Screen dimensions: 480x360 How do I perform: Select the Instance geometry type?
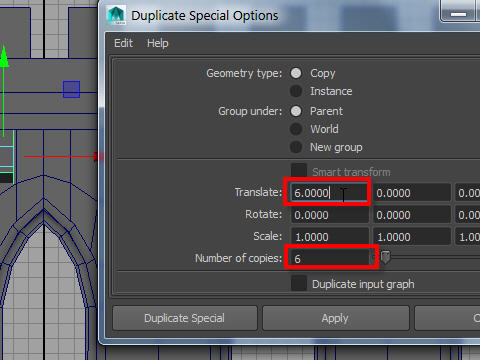coord(296,91)
